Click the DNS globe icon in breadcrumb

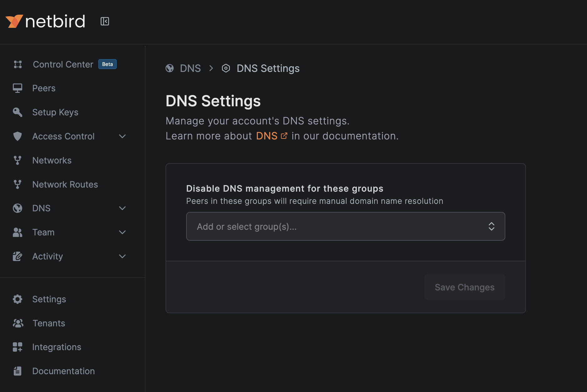(x=170, y=68)
